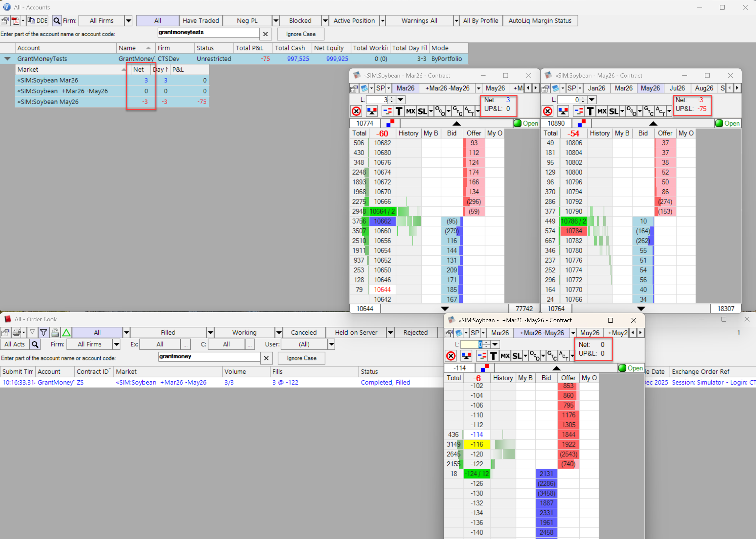Click the AutoLiq Margin Status button

[540, 20]
